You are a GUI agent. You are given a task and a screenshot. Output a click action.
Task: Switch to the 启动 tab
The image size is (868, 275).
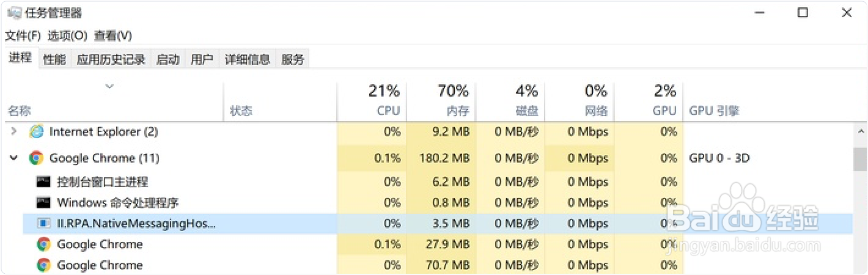pyautogui.click(x=168, y=59)
